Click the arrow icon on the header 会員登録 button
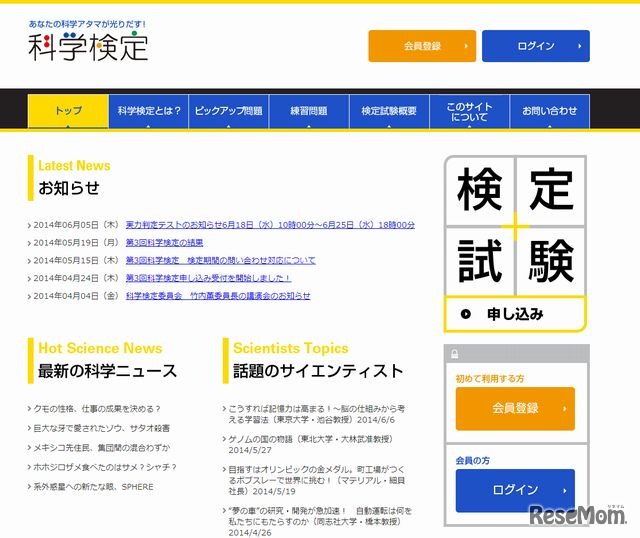 point(466,46)
